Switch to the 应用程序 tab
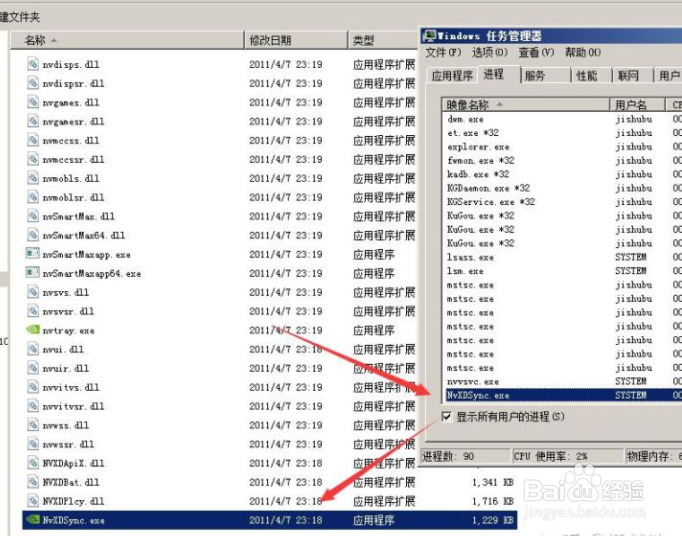 452,76
